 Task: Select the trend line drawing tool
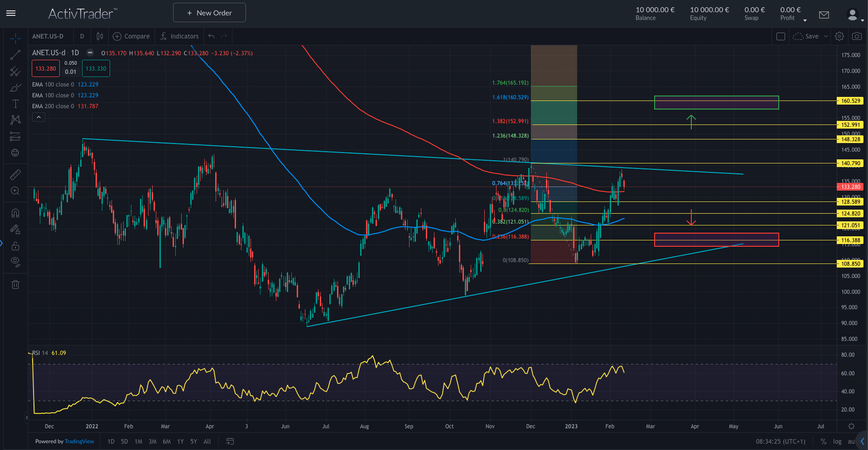tap(15, 55)
